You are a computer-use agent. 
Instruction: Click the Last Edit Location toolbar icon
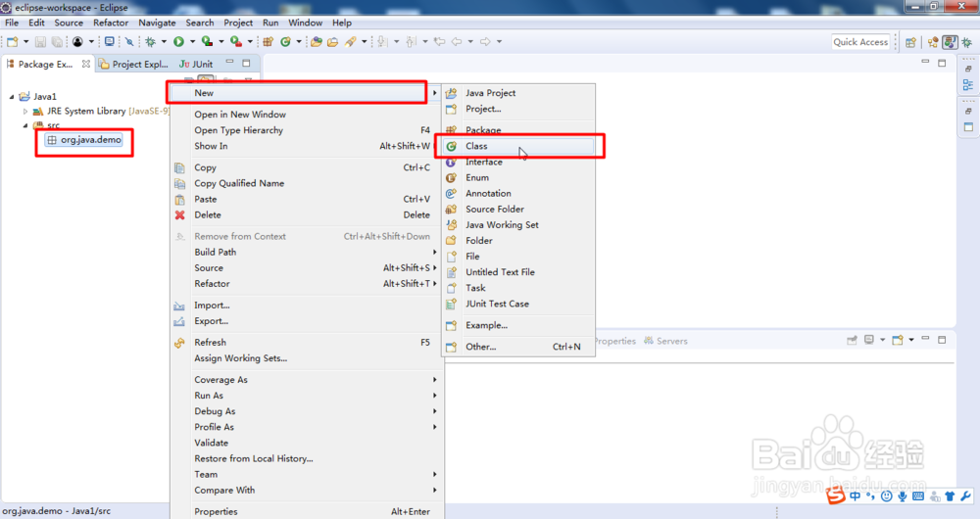point(439,42)
